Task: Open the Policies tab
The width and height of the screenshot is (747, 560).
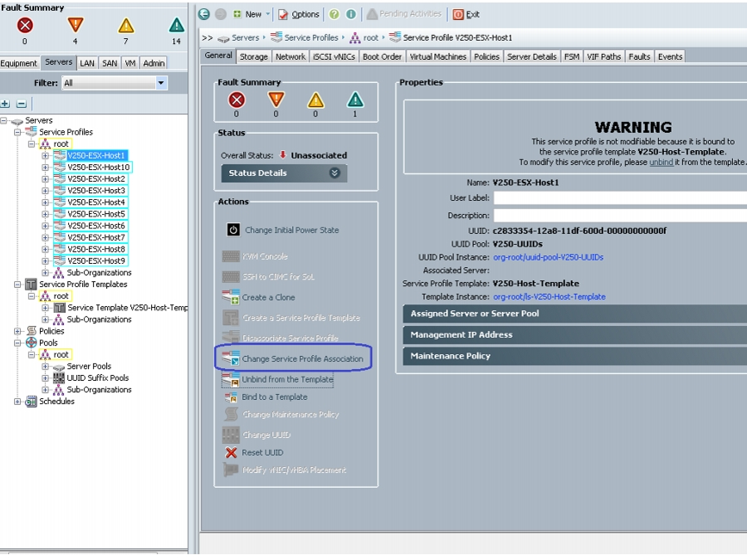Action: (486, 56)
